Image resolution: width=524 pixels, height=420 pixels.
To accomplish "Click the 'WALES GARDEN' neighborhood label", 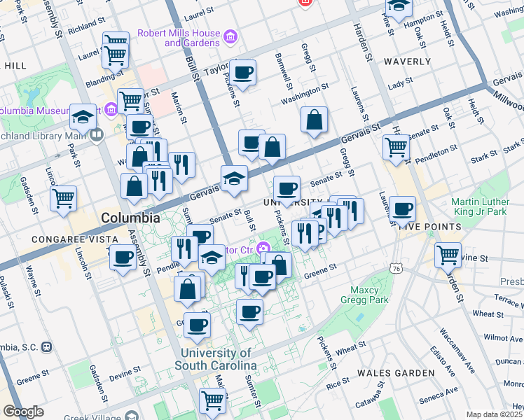I will [x=396, y=373].
